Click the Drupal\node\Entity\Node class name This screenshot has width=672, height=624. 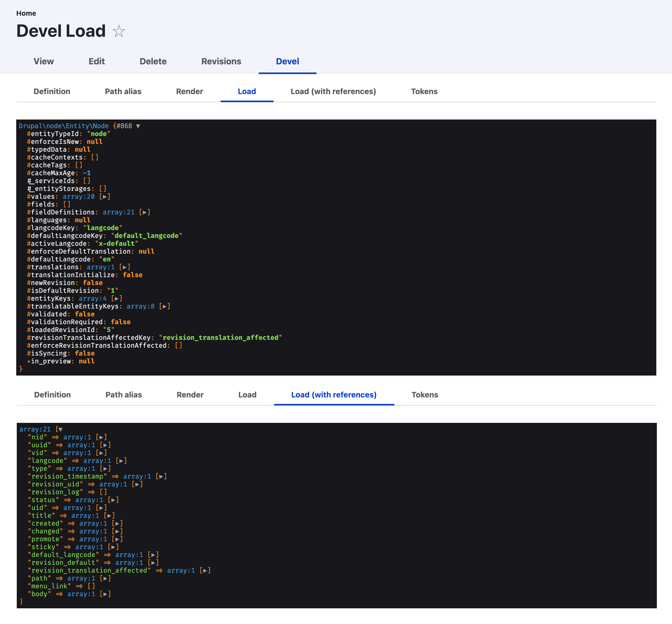click(x=64, y=126)
